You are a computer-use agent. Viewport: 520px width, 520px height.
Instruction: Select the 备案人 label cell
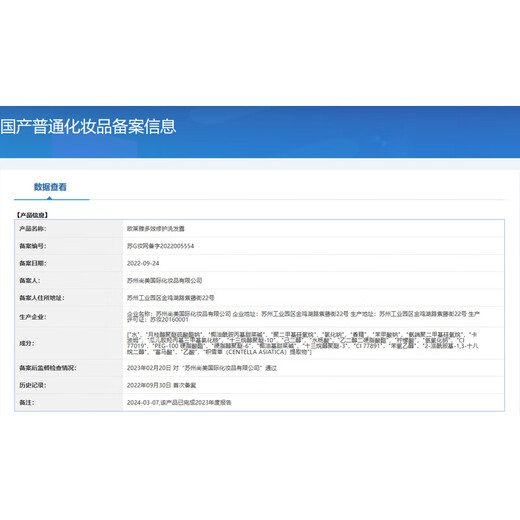point(69,281)
